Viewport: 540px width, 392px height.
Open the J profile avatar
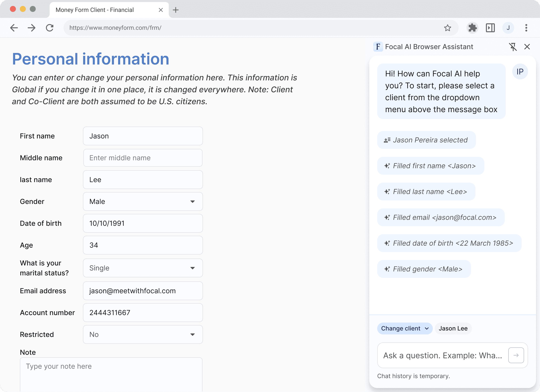(508, 28)
